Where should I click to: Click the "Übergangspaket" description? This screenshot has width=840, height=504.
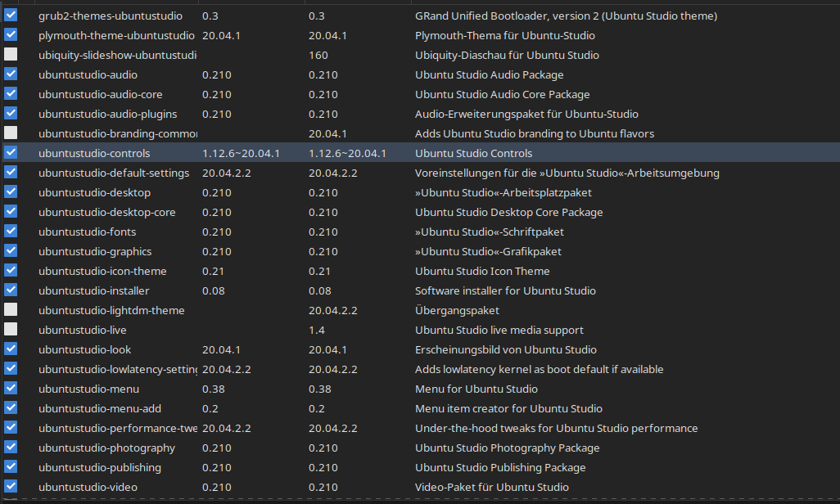[457, 311]
